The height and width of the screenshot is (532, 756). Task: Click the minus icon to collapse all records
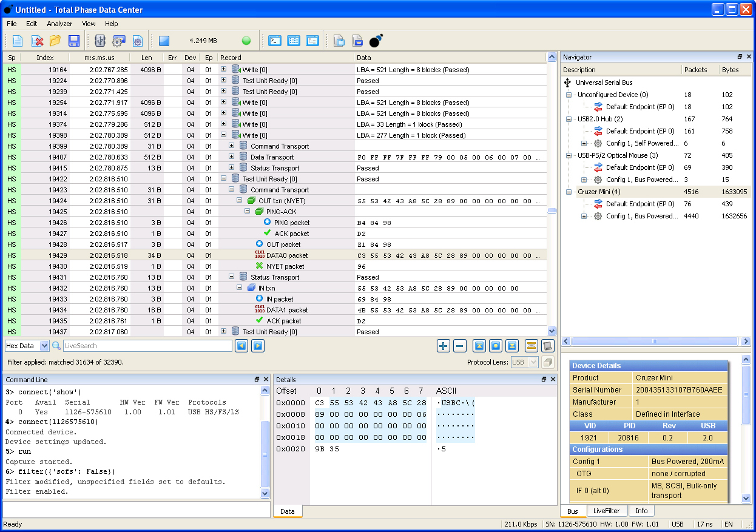tap(460, 346)
